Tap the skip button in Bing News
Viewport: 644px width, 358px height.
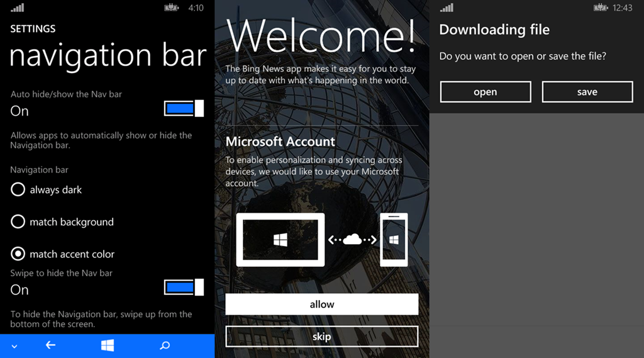tap(321, 337)
